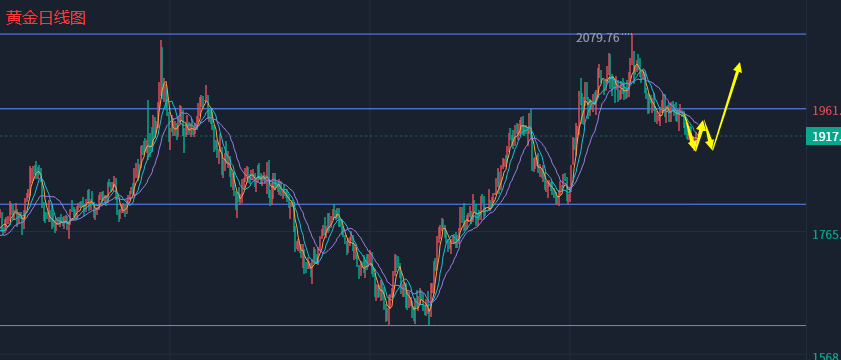Click the 2079.76 high price label
This screenshot has height=360, width=841.
[x=597, y=38]
